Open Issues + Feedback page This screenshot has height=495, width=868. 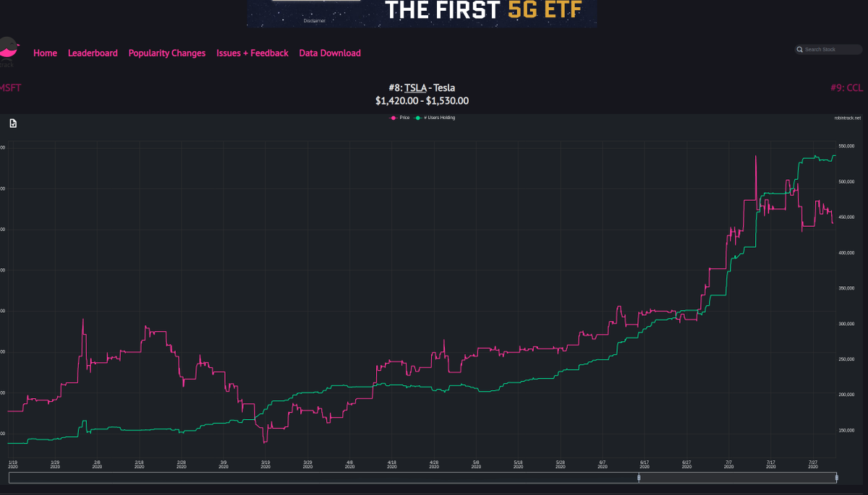point(252,53)
